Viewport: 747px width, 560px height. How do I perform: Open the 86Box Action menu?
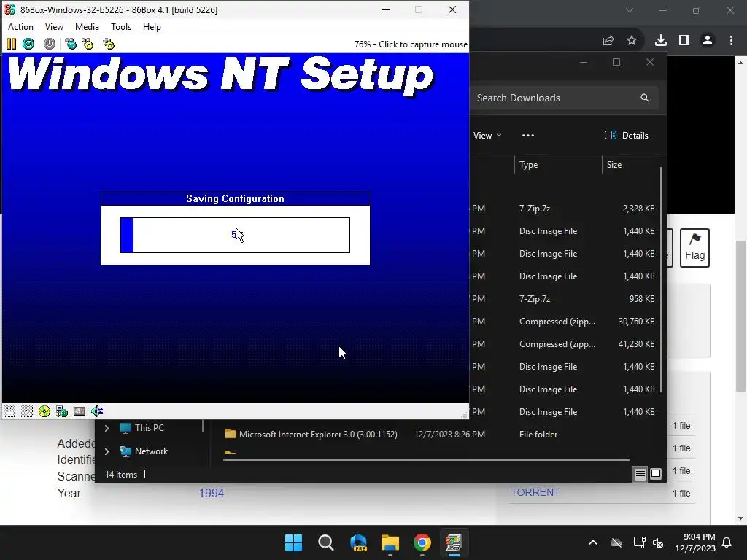[x=20, y=27]
